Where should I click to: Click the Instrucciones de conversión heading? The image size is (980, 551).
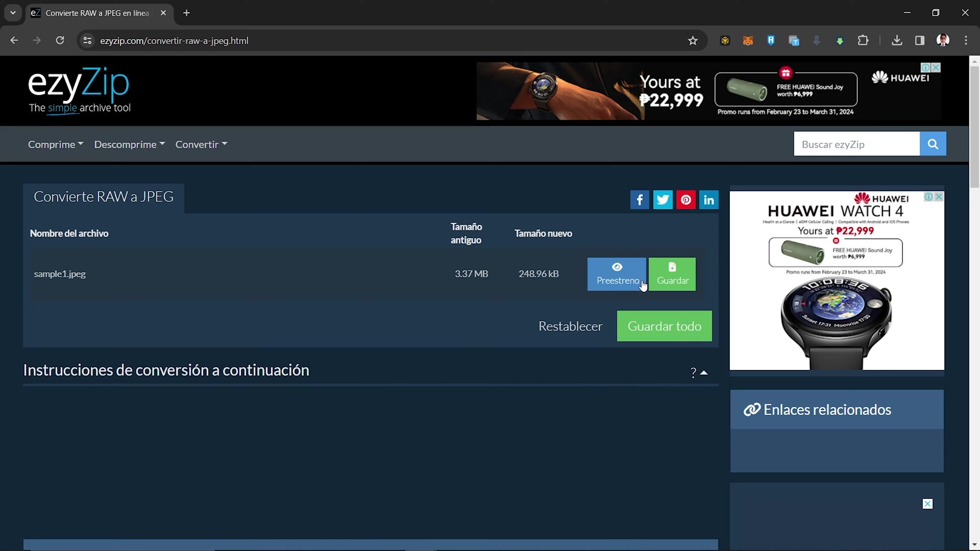pos(166,370)
